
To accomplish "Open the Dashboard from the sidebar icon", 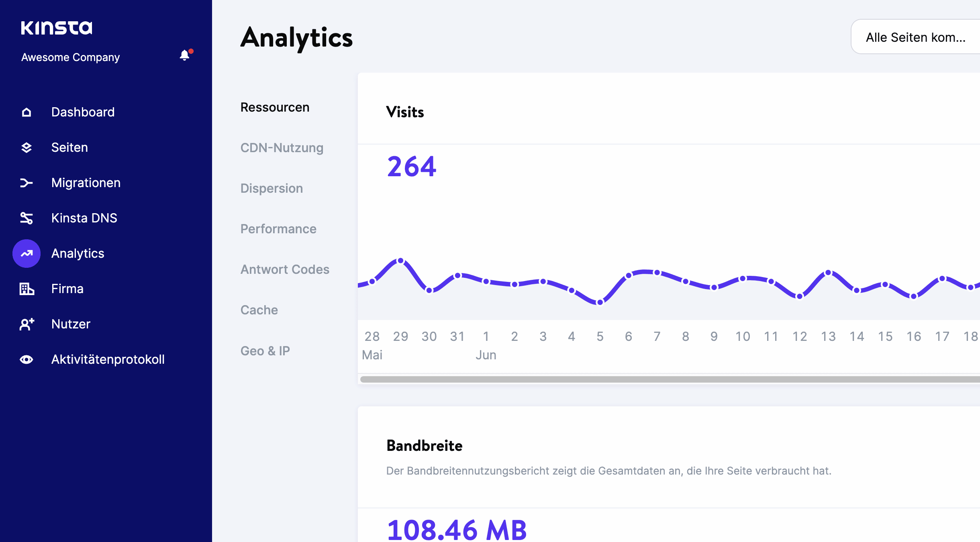I will click(27, 112).
